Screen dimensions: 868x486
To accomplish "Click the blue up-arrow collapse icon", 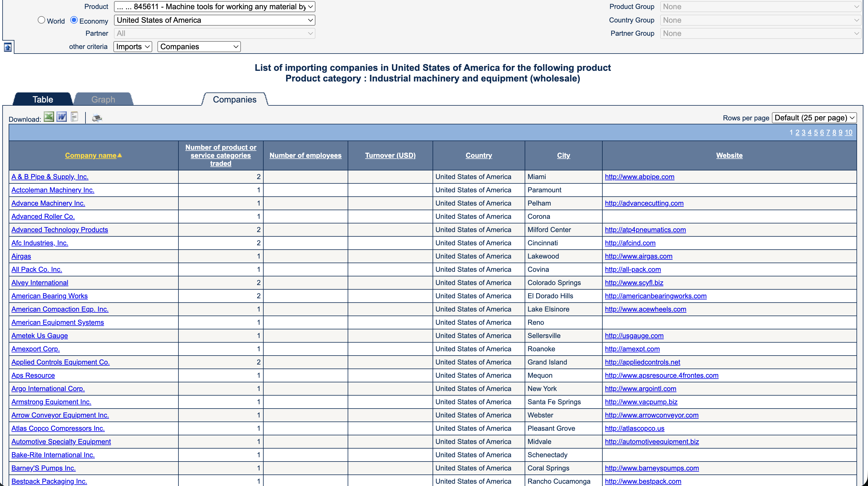I will tap(8, 47).
